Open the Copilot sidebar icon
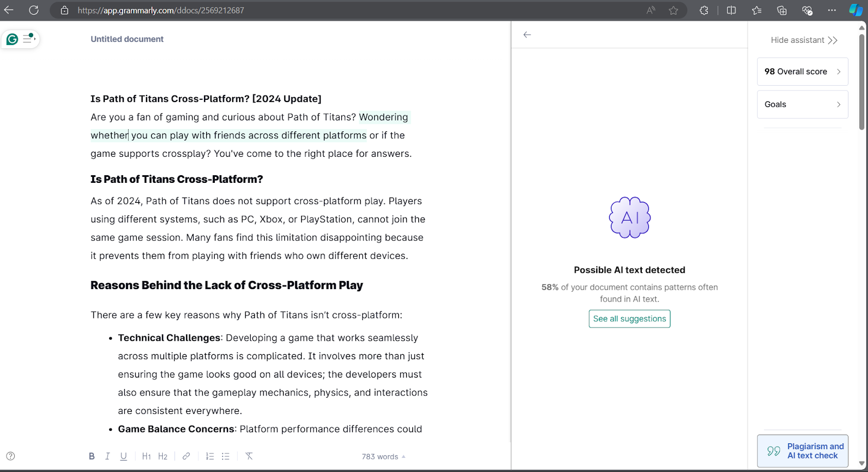 coord(856,10)
